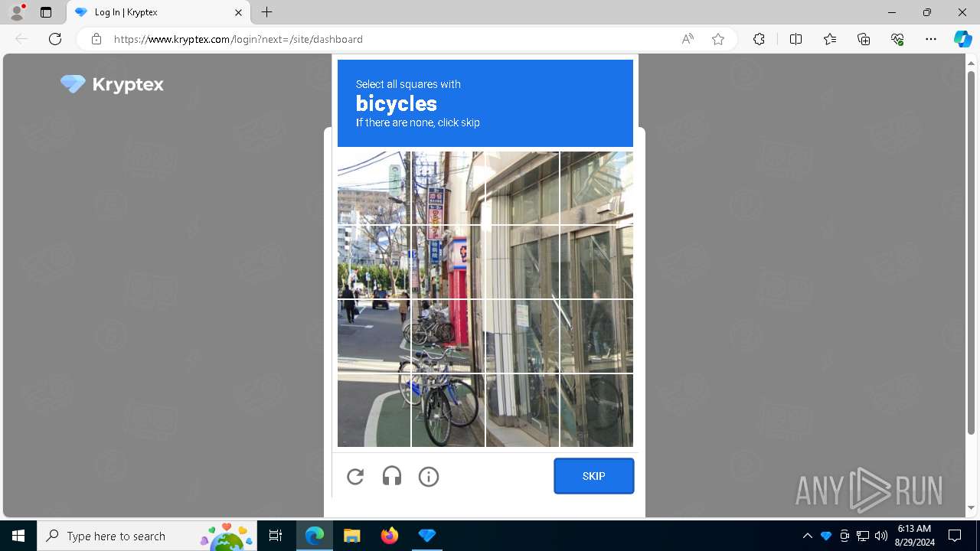Toggle the Split screen icon
The image size is (980, 551).
click(x=795, y=39)
